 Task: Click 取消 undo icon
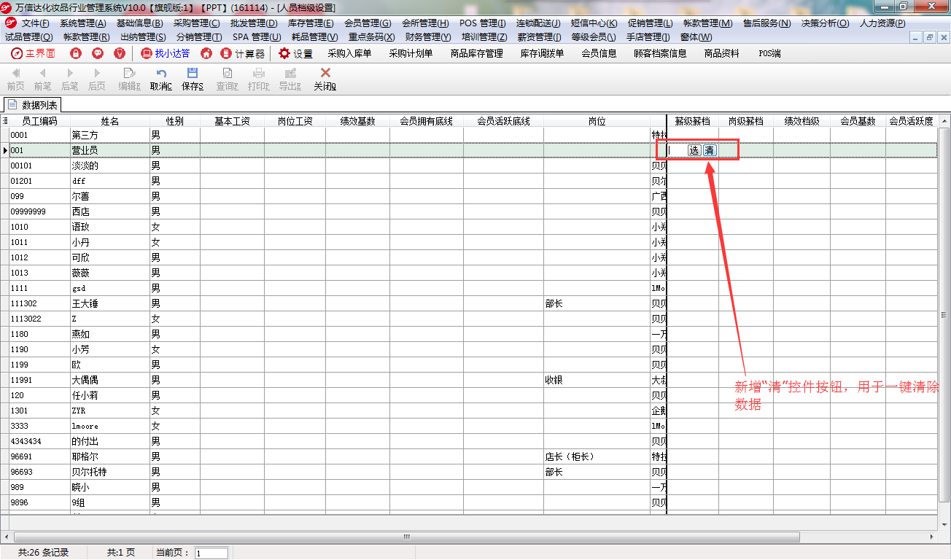click(161, 79)
